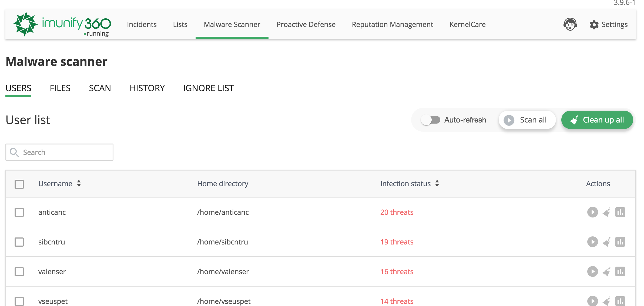The image size is (644, 306).
Task: Check the select-all users checkbox
Action: click(19, 184)
